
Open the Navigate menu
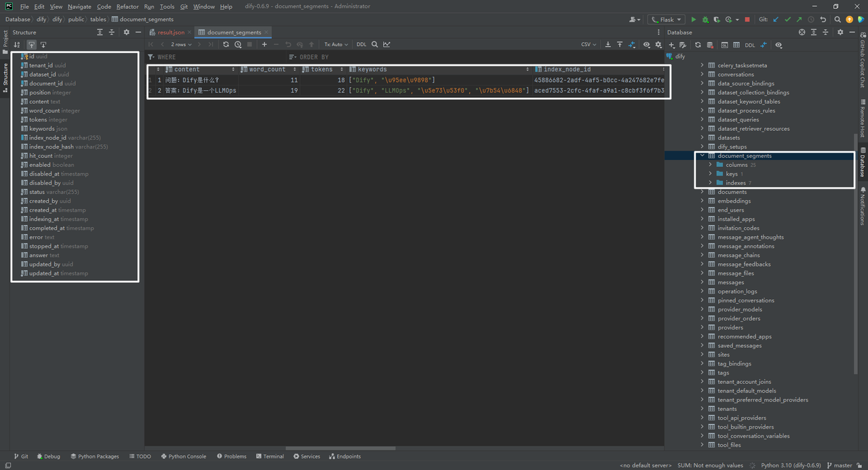(79, 6)
